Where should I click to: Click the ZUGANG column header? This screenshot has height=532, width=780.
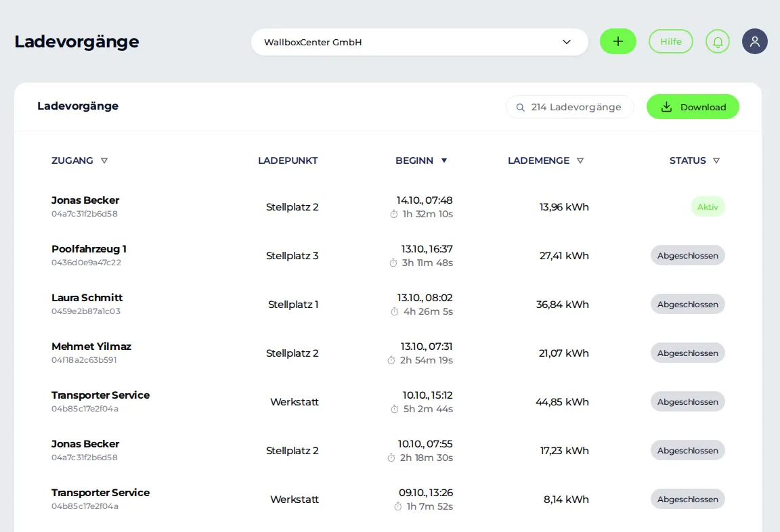tap(72, 160)
